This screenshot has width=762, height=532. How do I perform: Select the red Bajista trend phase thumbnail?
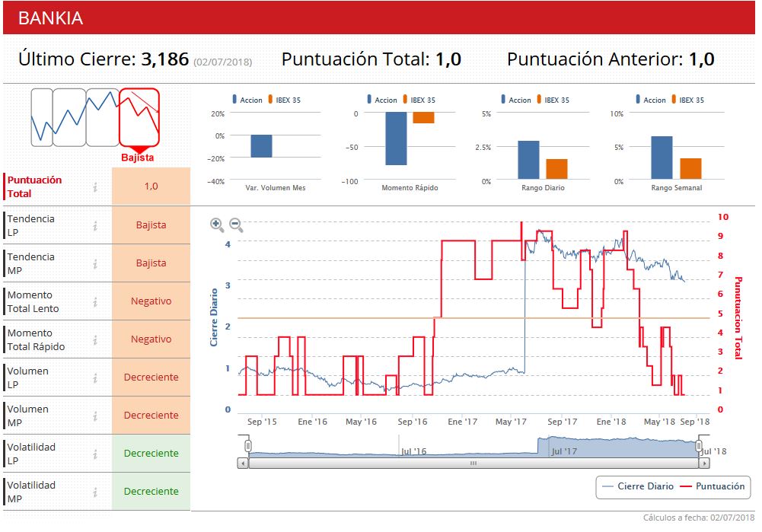[139, 117]
